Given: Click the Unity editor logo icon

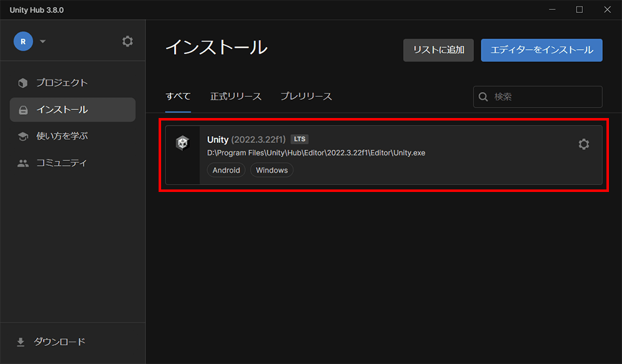Looking at the screenshot, I should 182,143.
